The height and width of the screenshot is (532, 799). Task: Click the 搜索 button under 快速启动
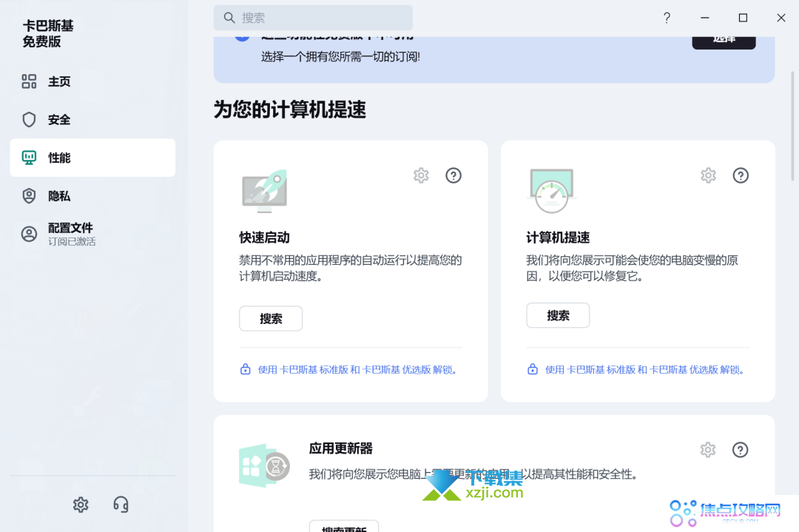tap(271, 318)
